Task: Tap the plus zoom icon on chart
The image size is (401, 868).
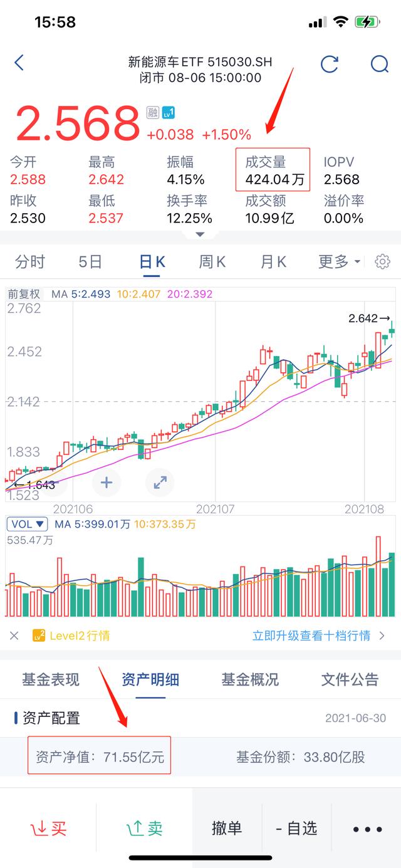Action: click(107, 482)
